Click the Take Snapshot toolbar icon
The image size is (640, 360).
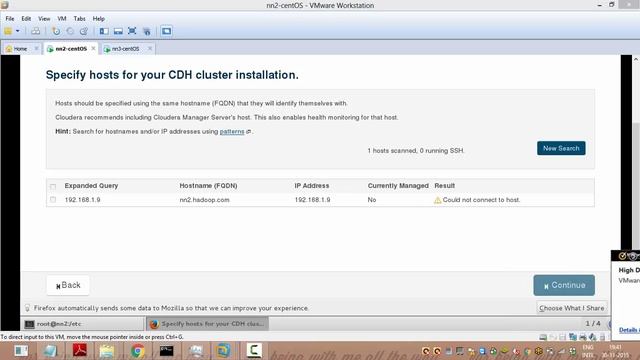[56, 31]
